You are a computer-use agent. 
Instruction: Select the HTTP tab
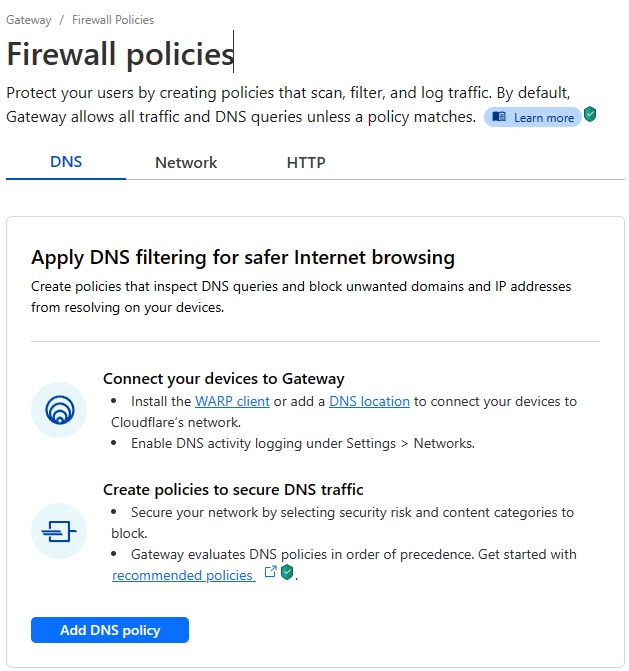coord(306,162)
